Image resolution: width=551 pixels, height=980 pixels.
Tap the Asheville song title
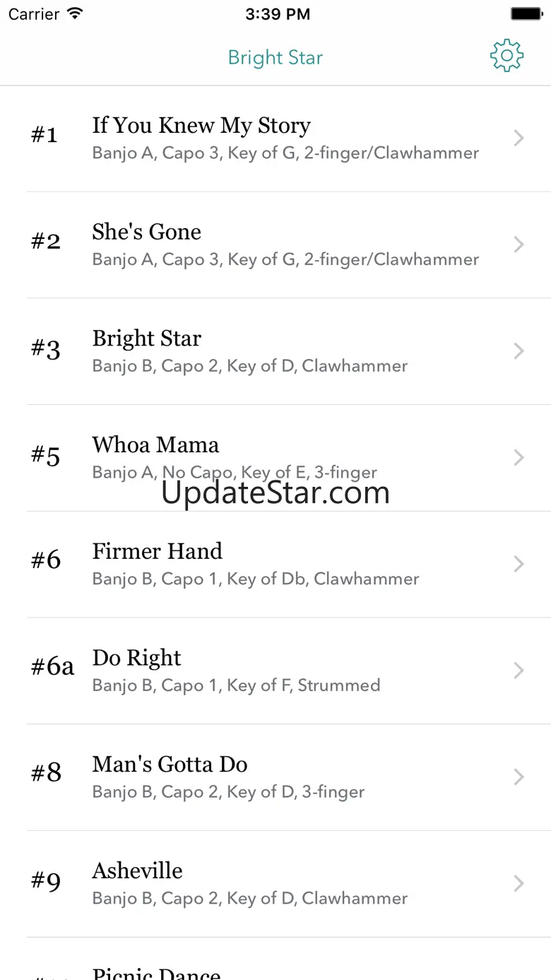138,871
